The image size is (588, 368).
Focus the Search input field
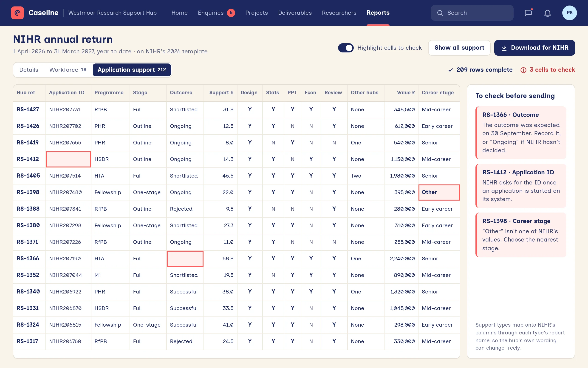[472, 13]
